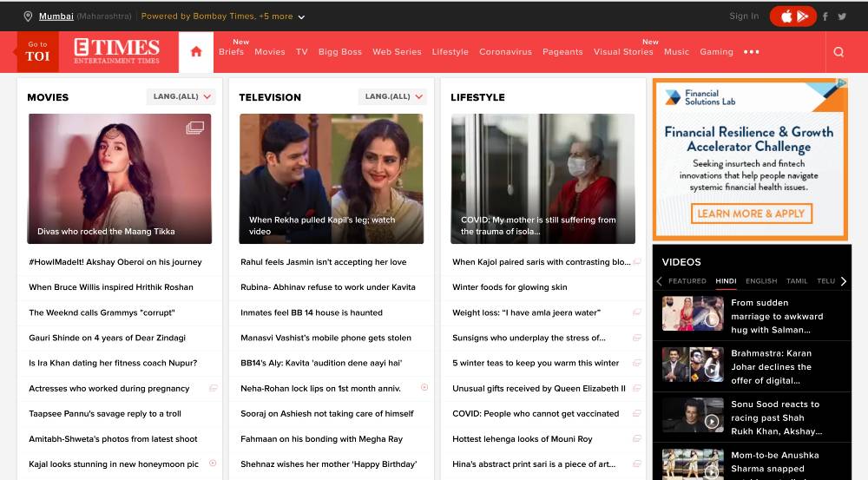Viewport: 868px width, 480px height.
Task: Open the Pageants navigation item
Action: pyautogui.click(x=562, y=51)
